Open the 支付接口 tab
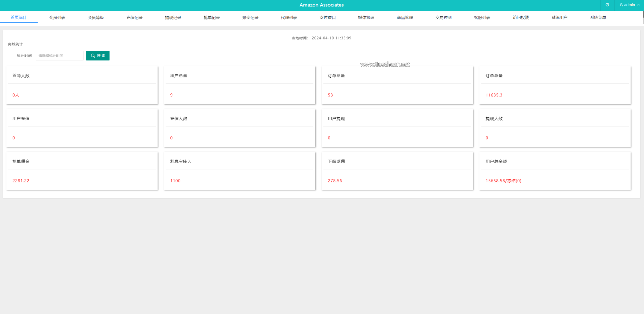The width and height of the screenshot is (644, 314). click(328, 17)
